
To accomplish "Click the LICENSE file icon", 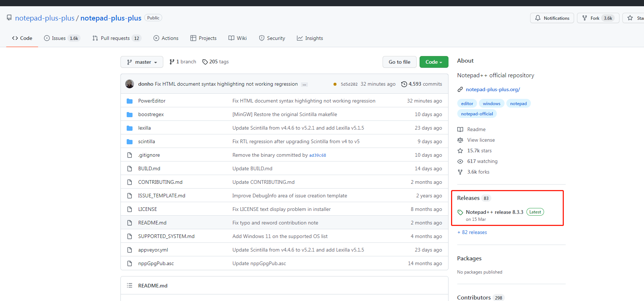I will point(130,209).
